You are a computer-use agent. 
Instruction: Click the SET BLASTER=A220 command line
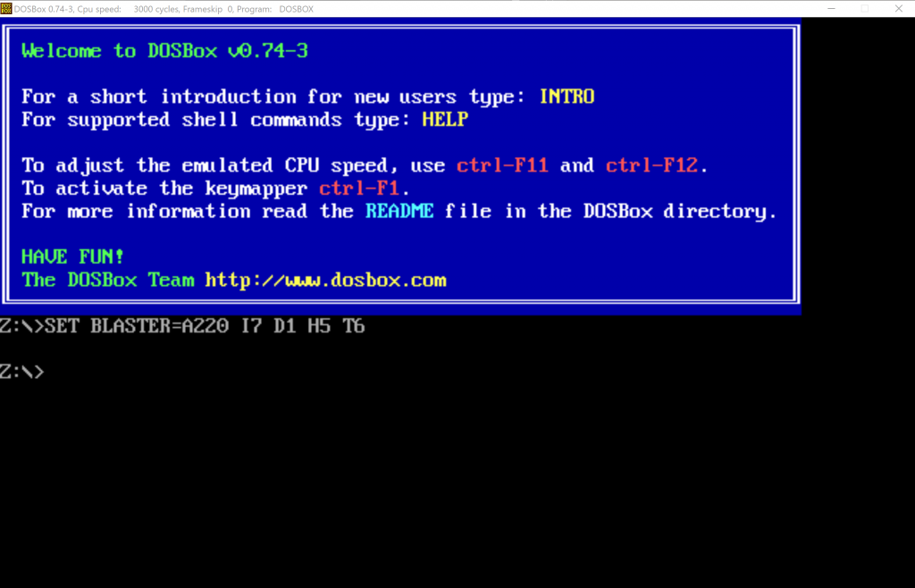click(x=182, y=326)
